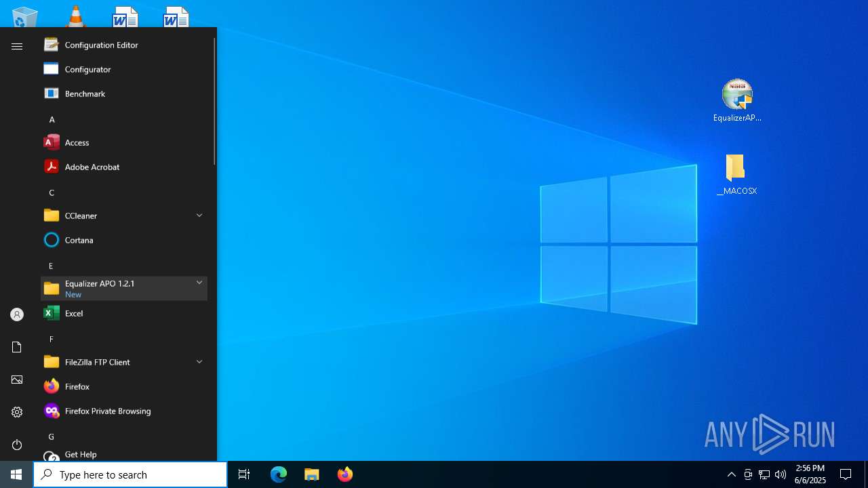The height and width of the screenshot is (488, 868).
Task: Open the Action Center notifications icon
Action: 846,474
